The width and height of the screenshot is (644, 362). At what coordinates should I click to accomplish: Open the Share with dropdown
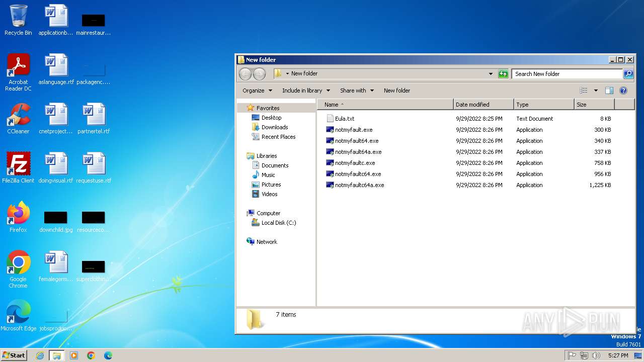click(x=357, y=90)
